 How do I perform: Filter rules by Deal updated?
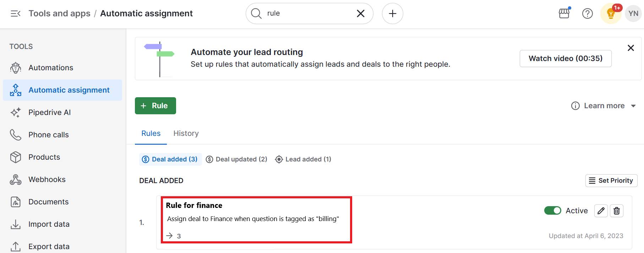pyautogui.click(x=236, y=159)
